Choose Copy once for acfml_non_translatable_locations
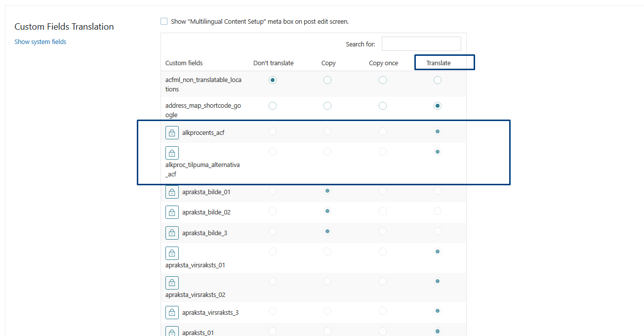 tap(383, 80)
